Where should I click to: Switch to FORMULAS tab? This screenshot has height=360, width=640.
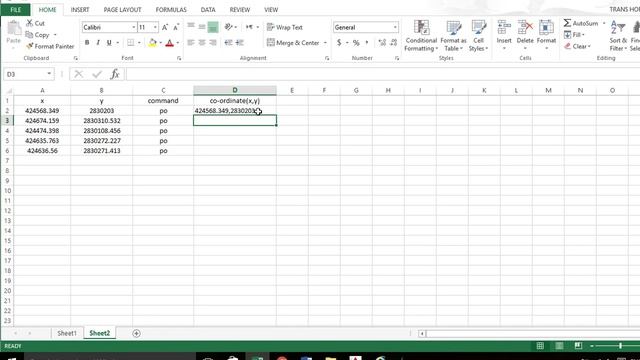pos(171,9)
